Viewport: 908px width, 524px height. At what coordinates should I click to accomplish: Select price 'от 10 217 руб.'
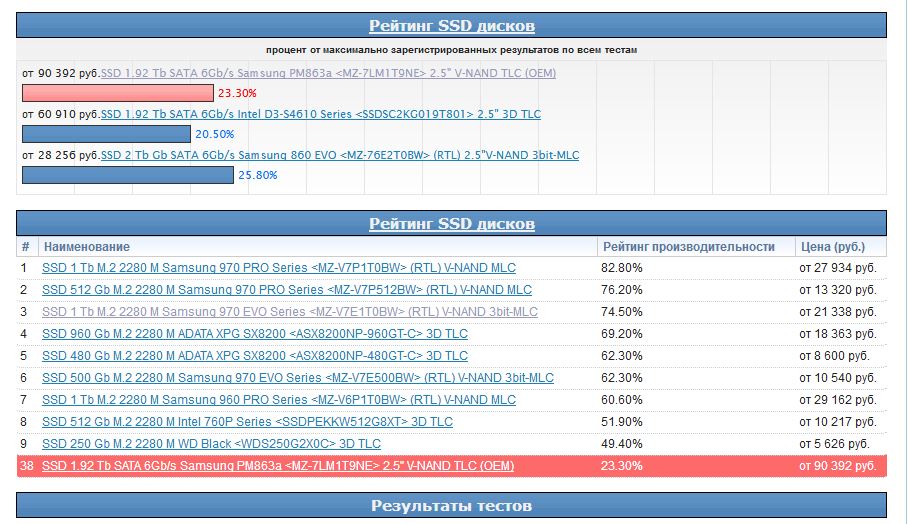pyautogui.click(x=838, y=422)
